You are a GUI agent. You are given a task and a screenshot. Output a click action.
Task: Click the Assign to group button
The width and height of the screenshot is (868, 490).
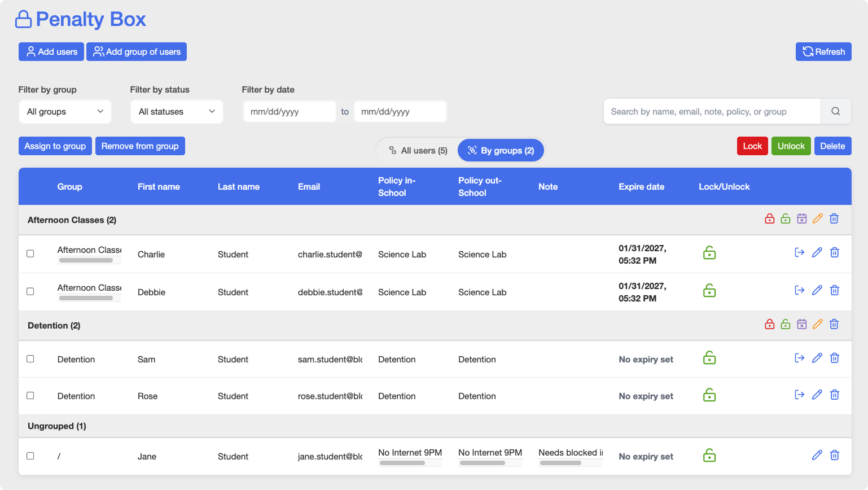[55, 146]
